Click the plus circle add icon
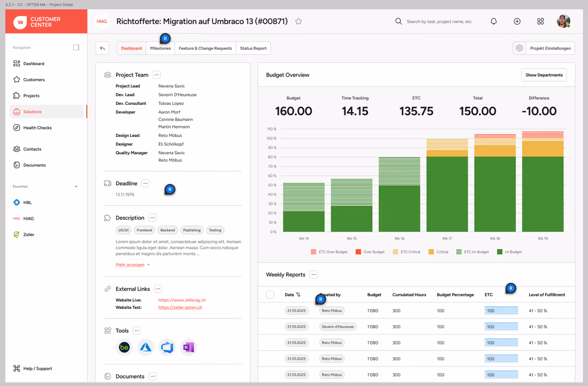 click(517, 22)
